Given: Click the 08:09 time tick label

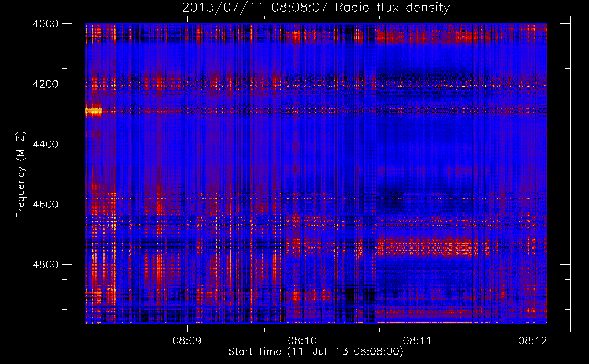Looking at the screenshot, I should 187,341.
